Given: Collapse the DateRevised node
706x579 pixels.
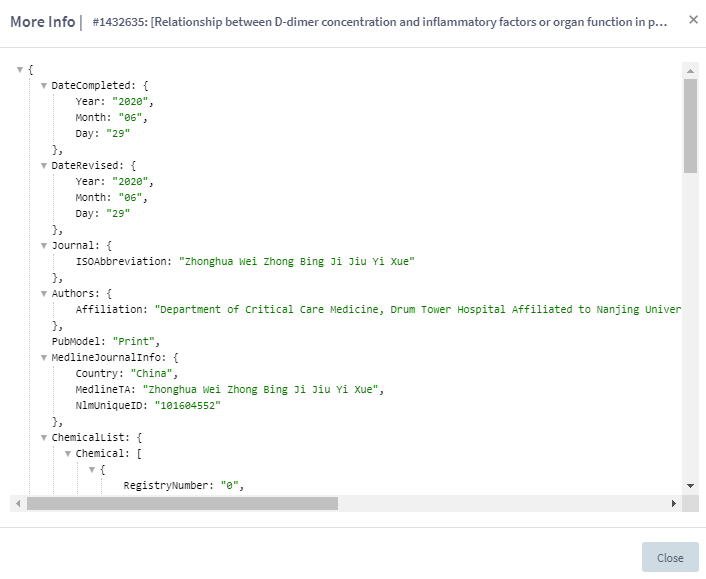Looking at the screenshot, I should click(x=44, y=166).
